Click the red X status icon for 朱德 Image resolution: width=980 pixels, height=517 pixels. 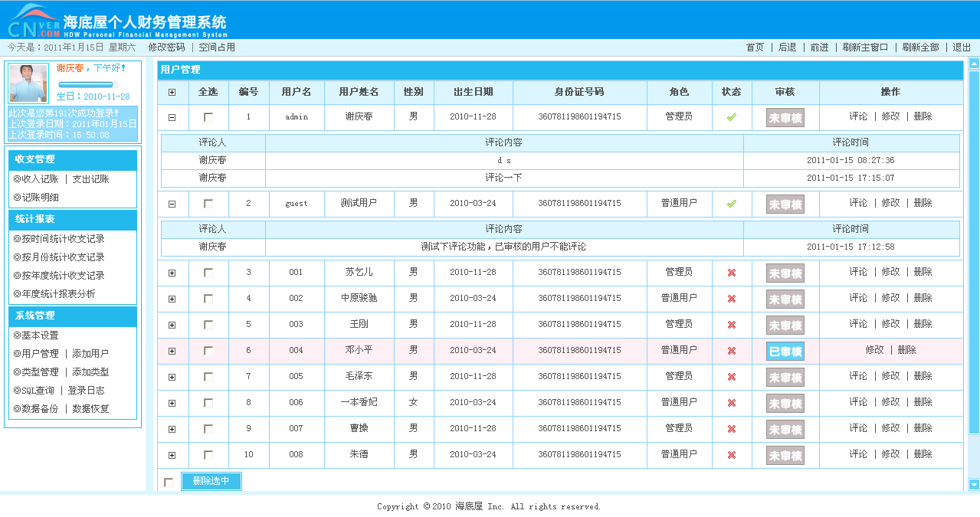point(732,455)
